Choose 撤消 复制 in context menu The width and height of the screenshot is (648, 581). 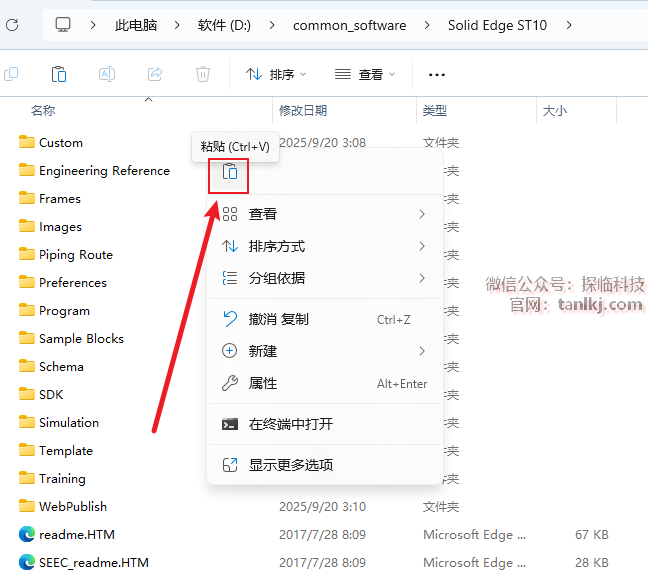coord(324,319)
